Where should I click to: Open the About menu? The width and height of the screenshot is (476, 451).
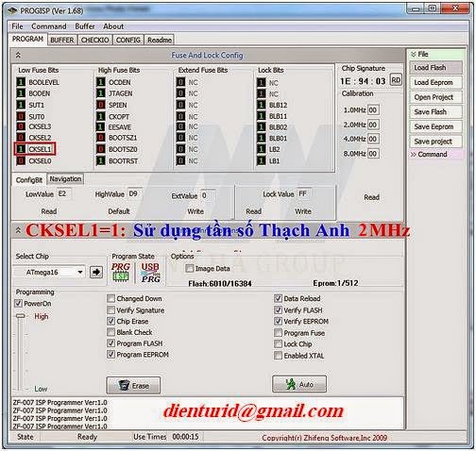113,26
